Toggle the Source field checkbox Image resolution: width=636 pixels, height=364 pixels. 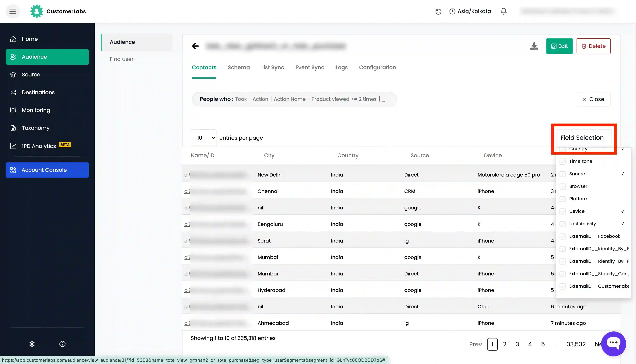[x=563, y=174]
